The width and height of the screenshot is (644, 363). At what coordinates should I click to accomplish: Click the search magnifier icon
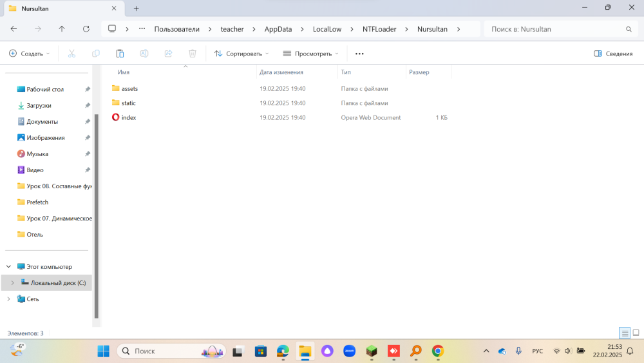coord(629,29)
